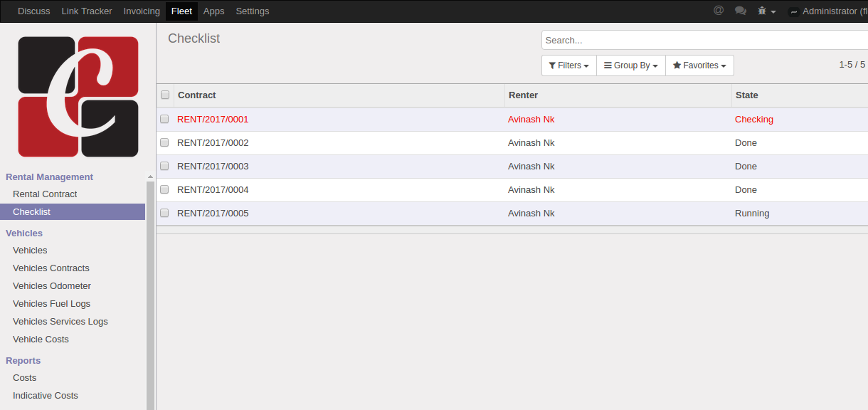
Task: Click the company logo image
Action: 78,96
